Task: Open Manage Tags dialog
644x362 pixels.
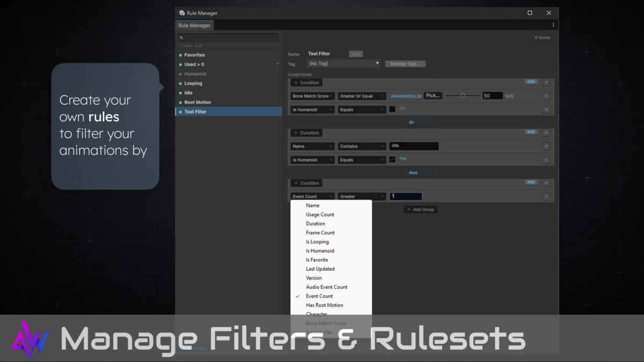Action: point(405,64)
